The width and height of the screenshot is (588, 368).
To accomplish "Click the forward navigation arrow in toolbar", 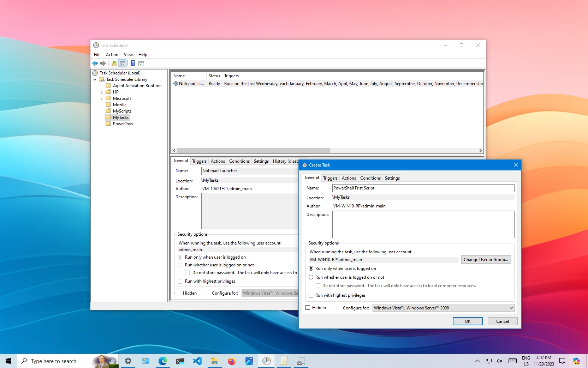I will pyautogui.click(x=103, y=63).
